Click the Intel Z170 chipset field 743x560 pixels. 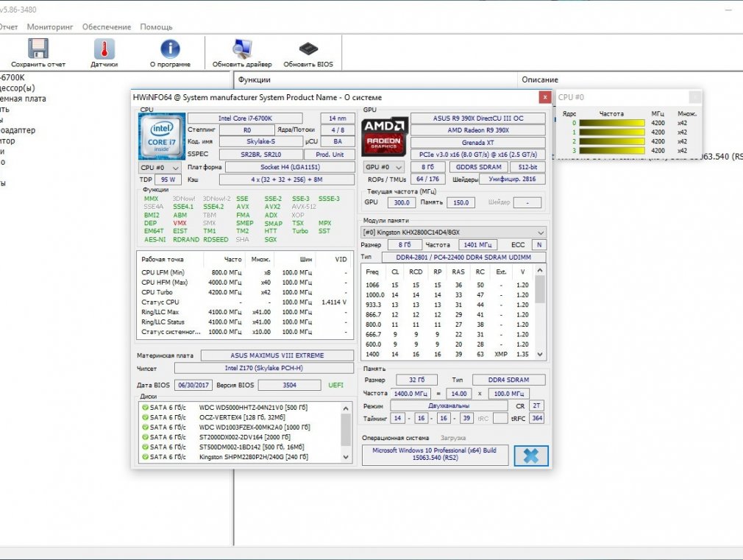click(x=264, y=368)
